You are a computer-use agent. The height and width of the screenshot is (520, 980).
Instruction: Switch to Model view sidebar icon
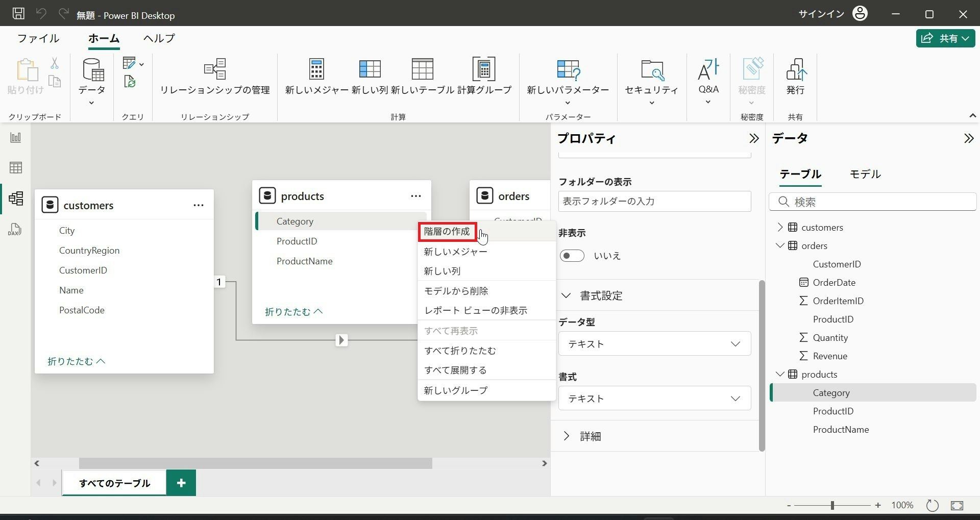coord(16,198)
